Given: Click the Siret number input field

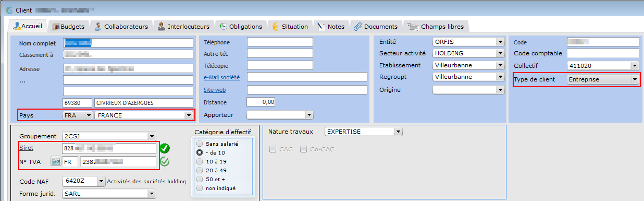Looking at the screenshot, I should 109,148.
